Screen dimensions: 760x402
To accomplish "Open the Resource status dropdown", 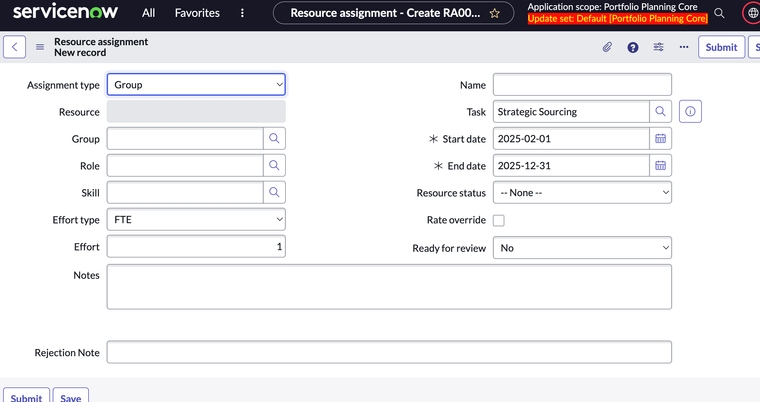I will pos(582,193).
